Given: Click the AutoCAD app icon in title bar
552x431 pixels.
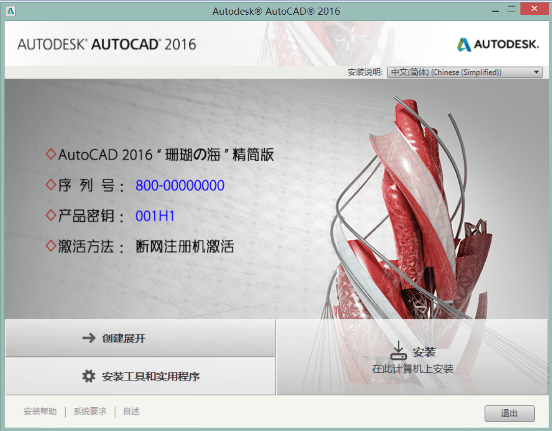Looking at the screenshot, I should [x=11, y=11].
